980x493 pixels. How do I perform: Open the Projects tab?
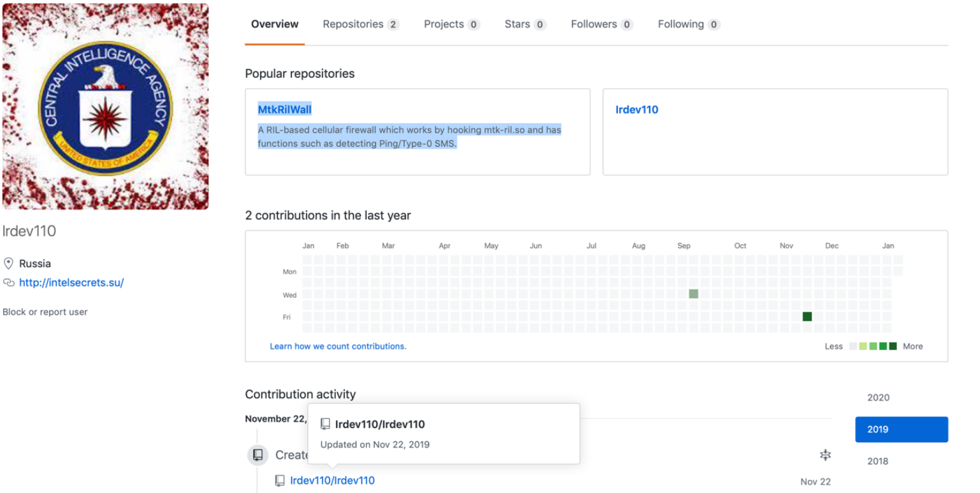[x=451, y=24]
